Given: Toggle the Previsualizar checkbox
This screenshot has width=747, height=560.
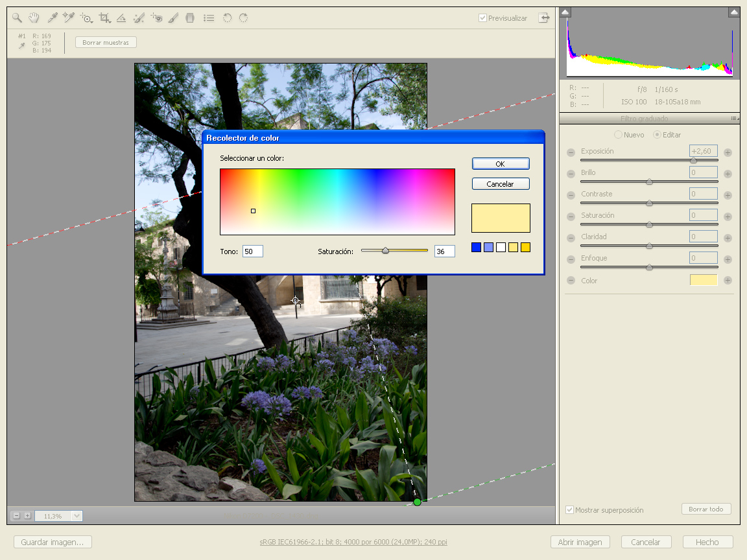Looking at the screenshot, I should pyautogui.click(x=482, y=18).
